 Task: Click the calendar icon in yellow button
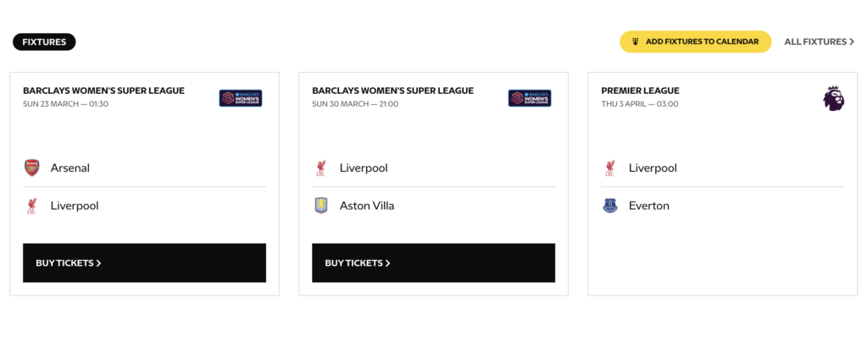click(x=636, y=41)
